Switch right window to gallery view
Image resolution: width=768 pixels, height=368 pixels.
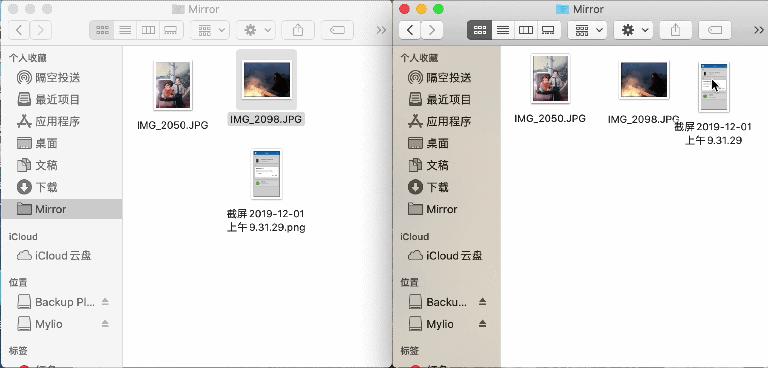coord(548,30)
